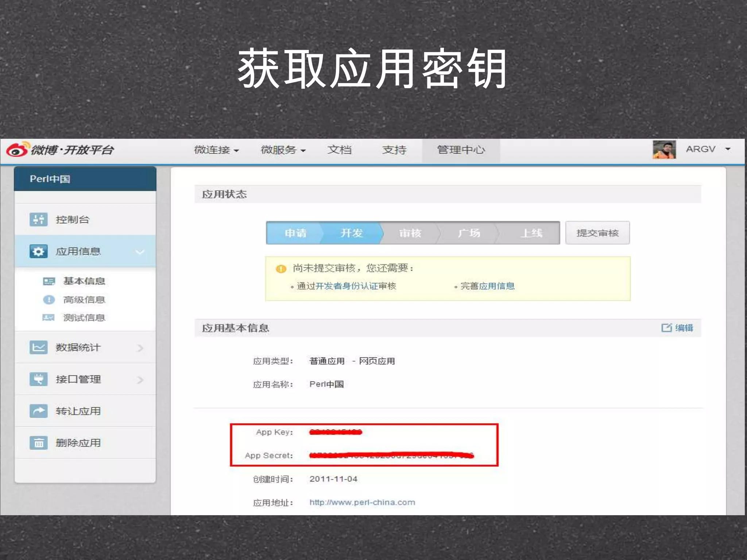
Task: Collapse the 应用信息 section chevron
Action: [x=140, y=252]
